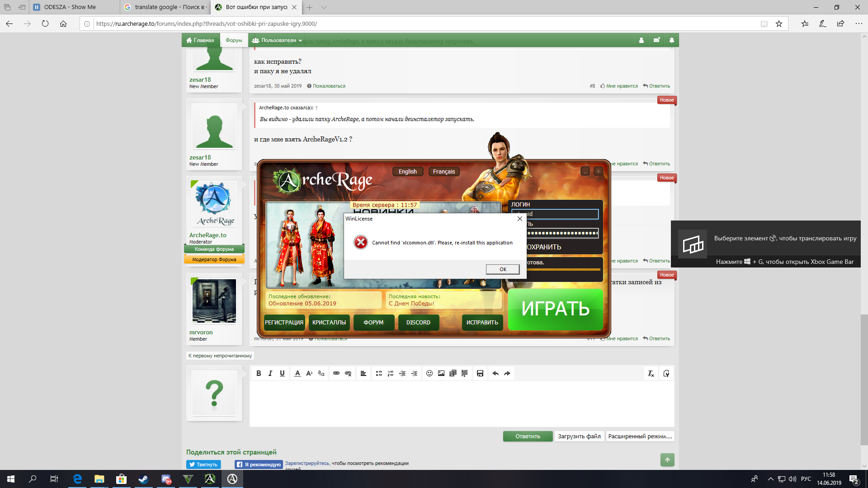Switch launcher language to English
Image resolution: width=868 pixels, height=488 pixels.
pos(408,172)
